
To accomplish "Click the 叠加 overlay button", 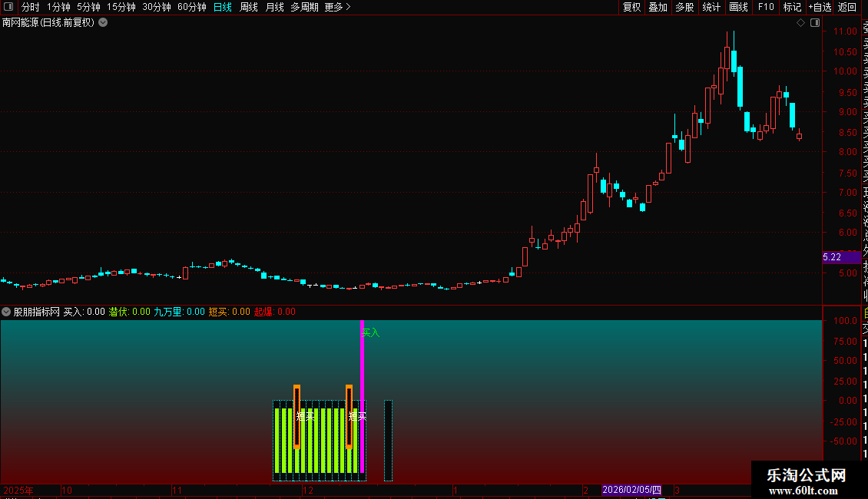I will pyautogui.click(x=658, y=7).
